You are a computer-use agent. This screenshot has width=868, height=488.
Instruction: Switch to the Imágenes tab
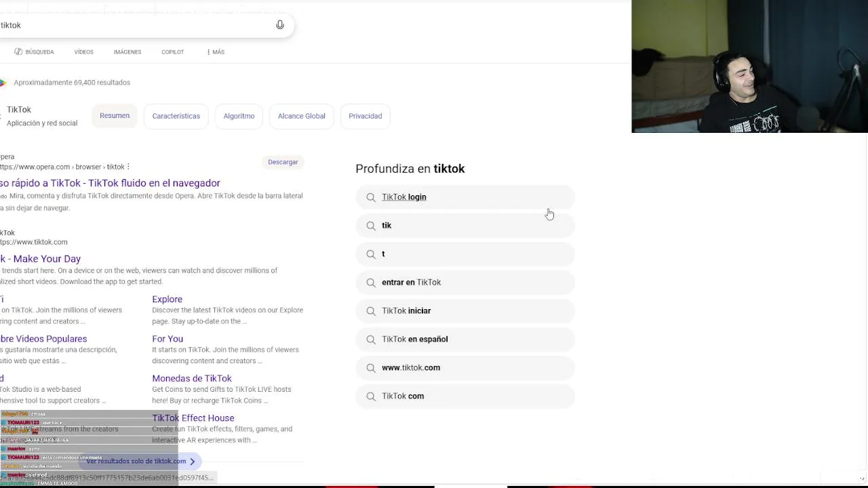pos(127,52)
